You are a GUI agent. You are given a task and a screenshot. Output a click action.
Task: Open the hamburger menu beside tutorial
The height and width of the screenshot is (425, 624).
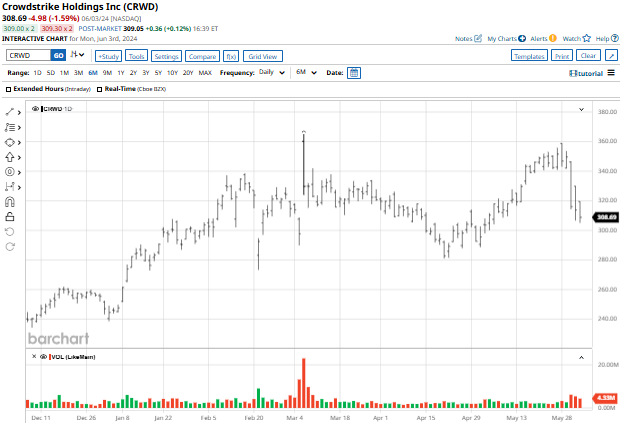click(611, 73)
